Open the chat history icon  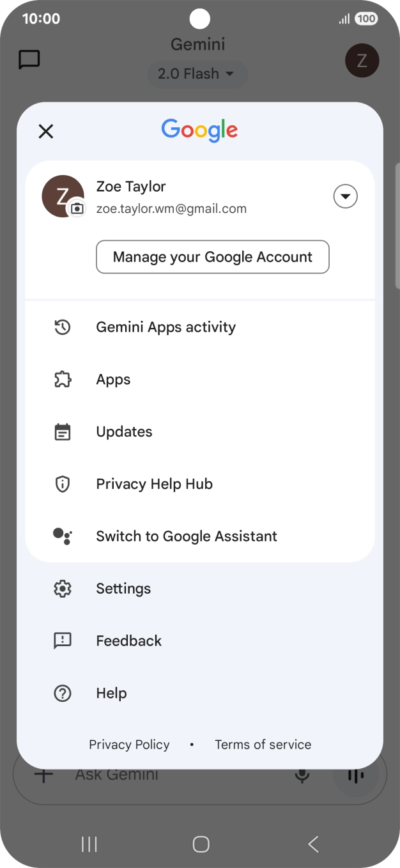point(29,60)
